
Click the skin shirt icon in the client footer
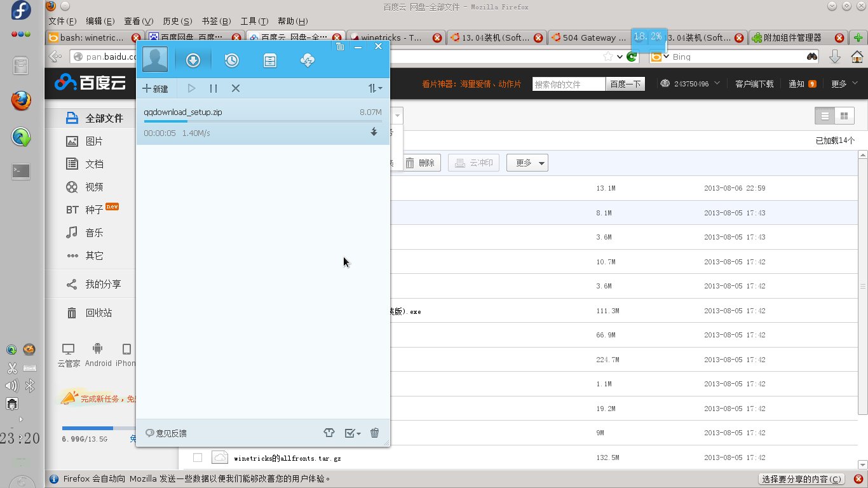(329, 433)
